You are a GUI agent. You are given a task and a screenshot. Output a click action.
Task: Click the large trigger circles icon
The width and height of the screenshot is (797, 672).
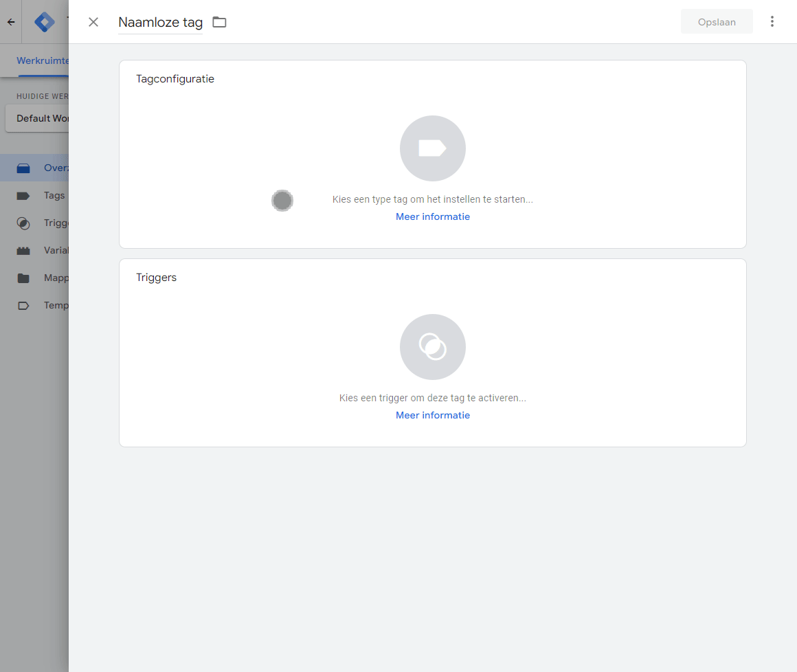433,347
